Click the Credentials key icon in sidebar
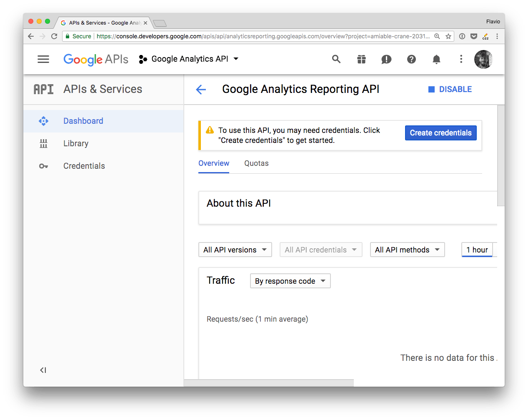528x420 pixels. [x=44, y=166]
